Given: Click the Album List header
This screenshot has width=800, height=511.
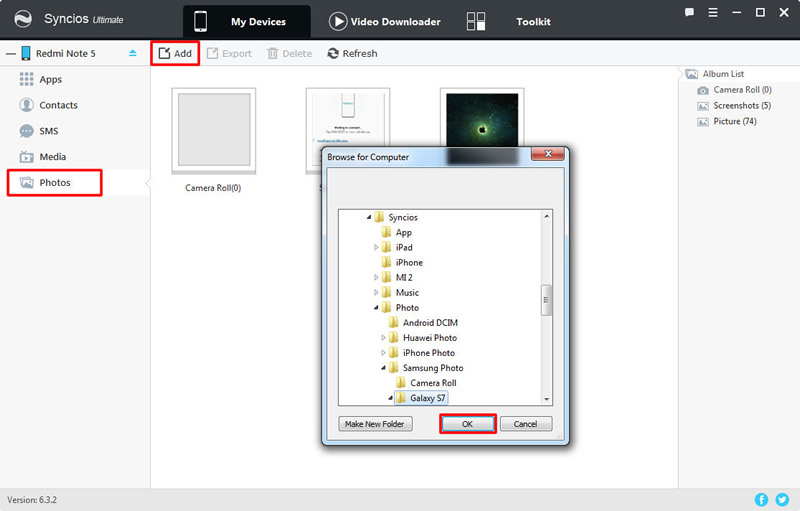Looking at the screenshot, I should [715, 74].
